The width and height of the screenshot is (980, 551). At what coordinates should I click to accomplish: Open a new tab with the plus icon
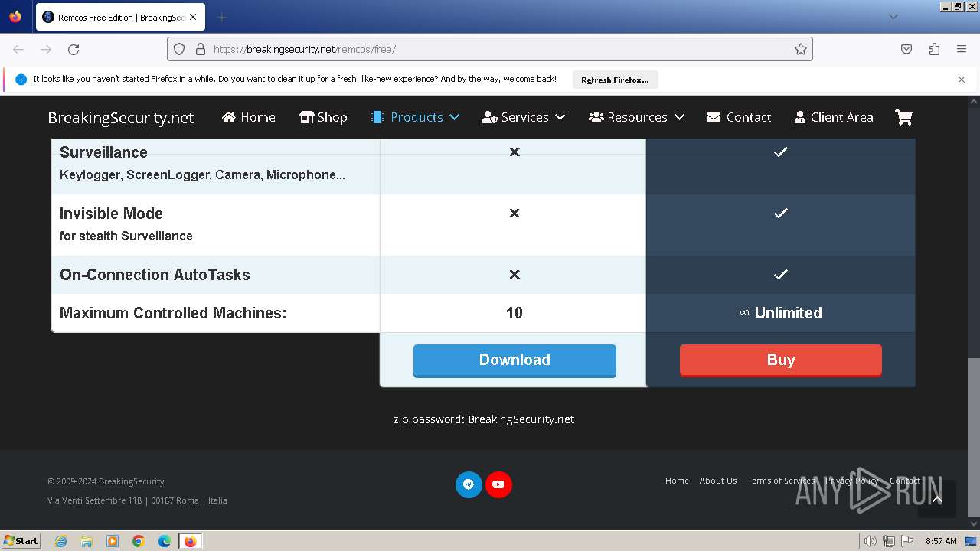point(221,17)
